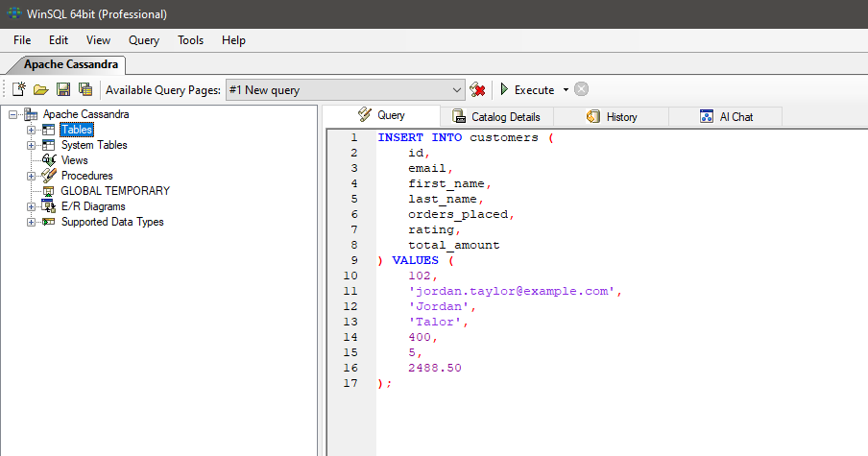Click 'total_amount' on line 8
This screenshot has height=456, width=868.
click(x=454, y=245)
